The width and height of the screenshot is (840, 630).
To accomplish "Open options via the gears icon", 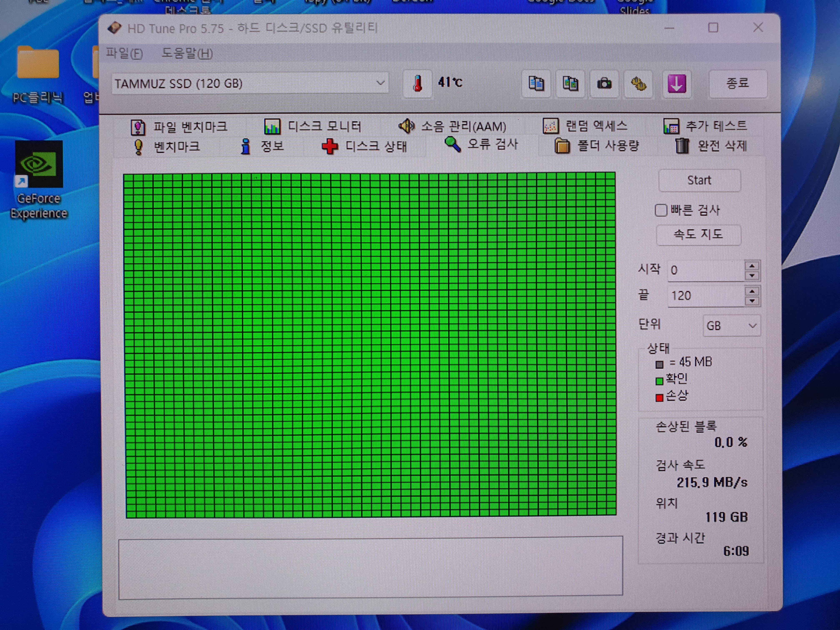I will point(638,84).
